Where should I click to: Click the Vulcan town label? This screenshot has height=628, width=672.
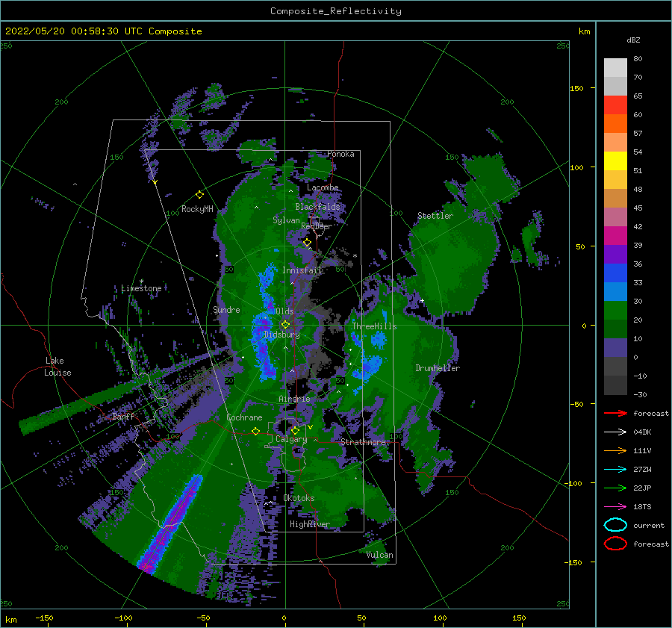[380, 555]
